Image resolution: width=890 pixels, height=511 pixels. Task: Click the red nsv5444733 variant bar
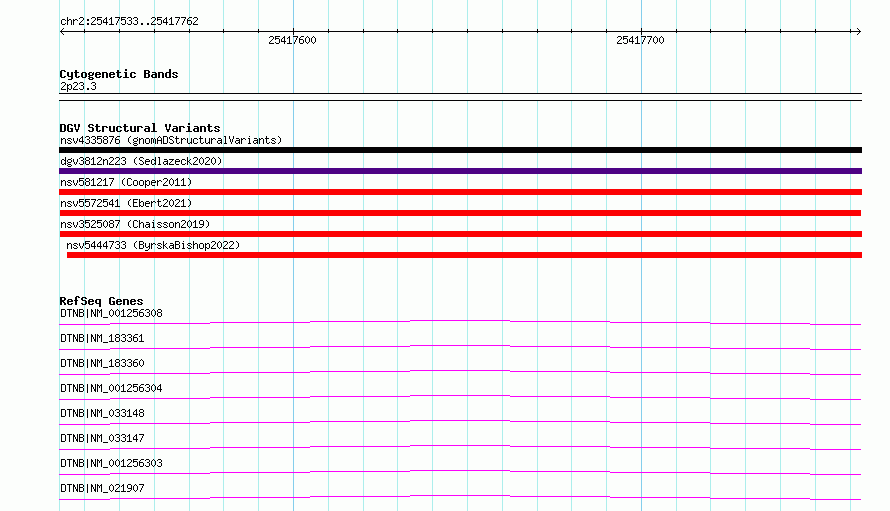(x=464, y=255)
